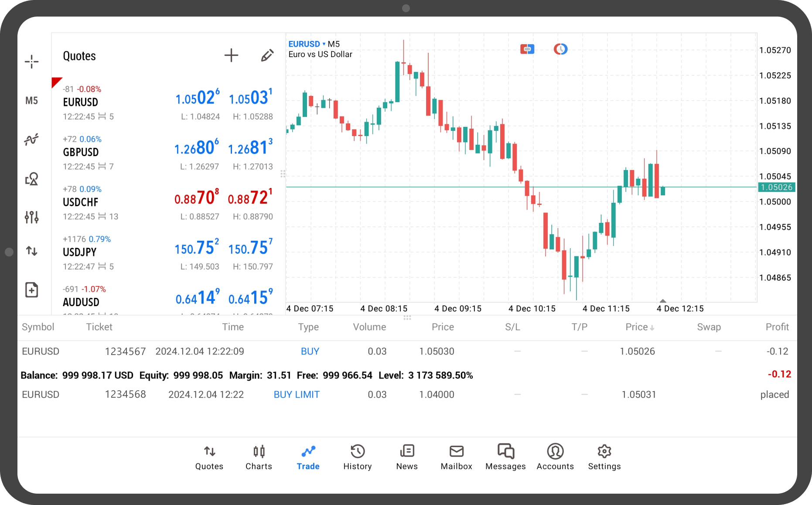Click the new order document icon
The width and height of the screenshot is (812, 505).
pos(31,290)
